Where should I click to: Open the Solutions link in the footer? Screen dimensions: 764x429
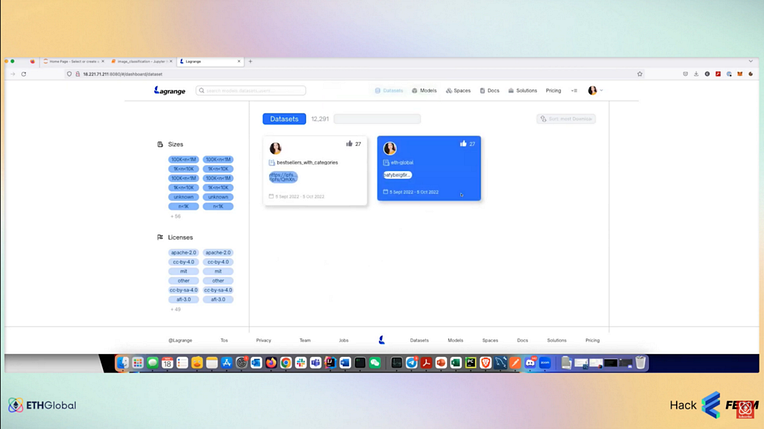[x=557, y=340]
